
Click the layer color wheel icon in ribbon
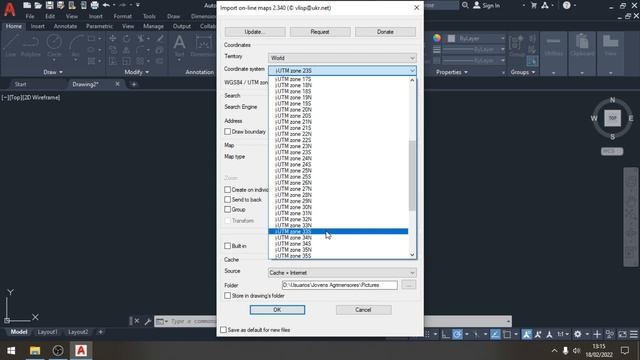click(x=437, y=38)
